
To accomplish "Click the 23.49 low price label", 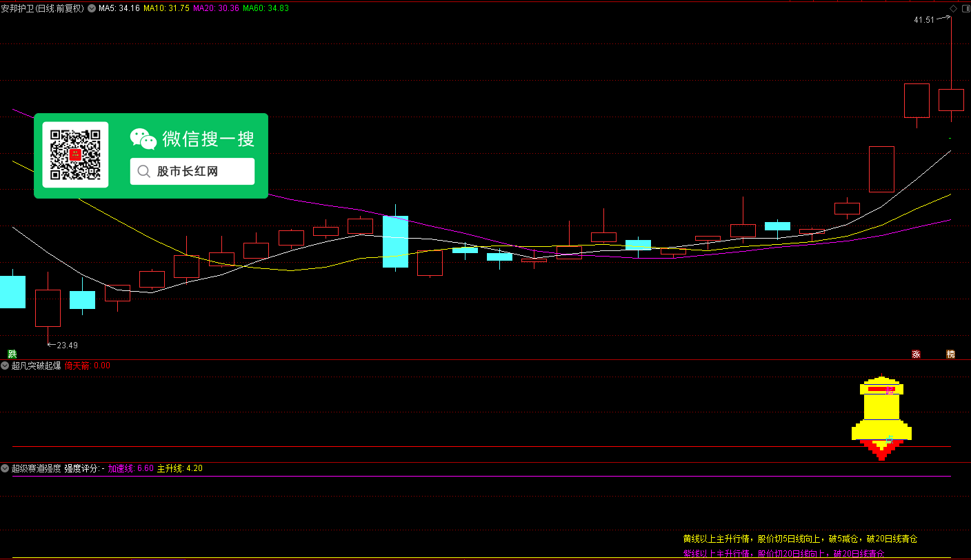I will point(68,346).
